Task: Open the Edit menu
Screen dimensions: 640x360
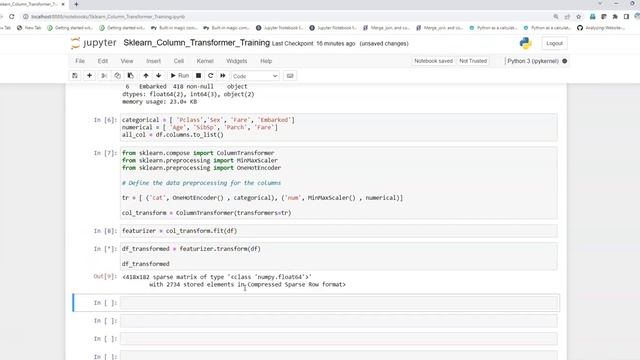Action: click(103, 61)
